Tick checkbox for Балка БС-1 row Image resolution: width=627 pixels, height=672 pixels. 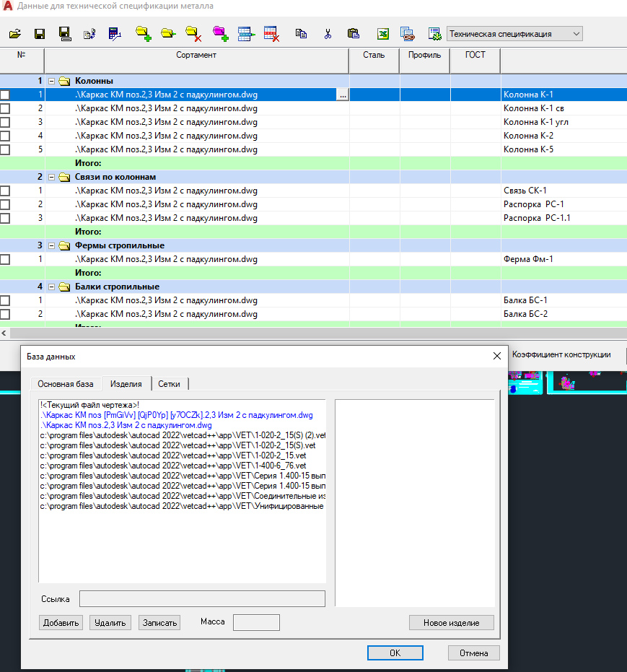click(5, 300)
